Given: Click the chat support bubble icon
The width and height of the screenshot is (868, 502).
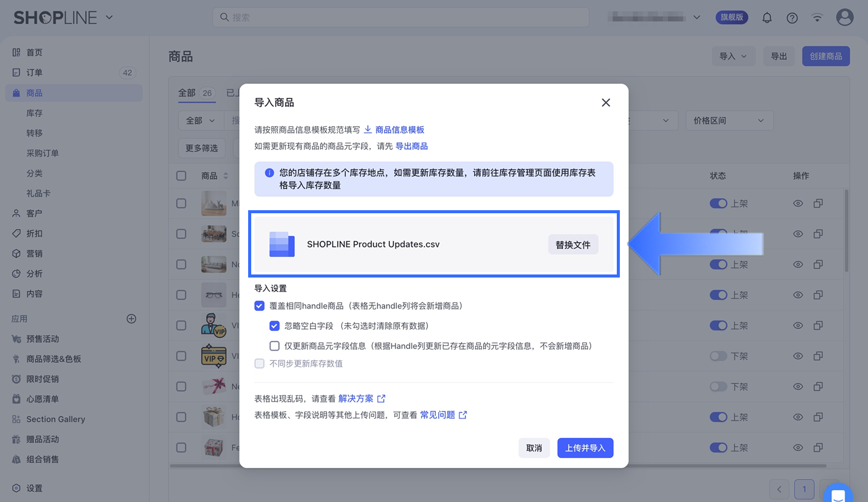Looking at the screenshot, I should (x=838, y=494).
